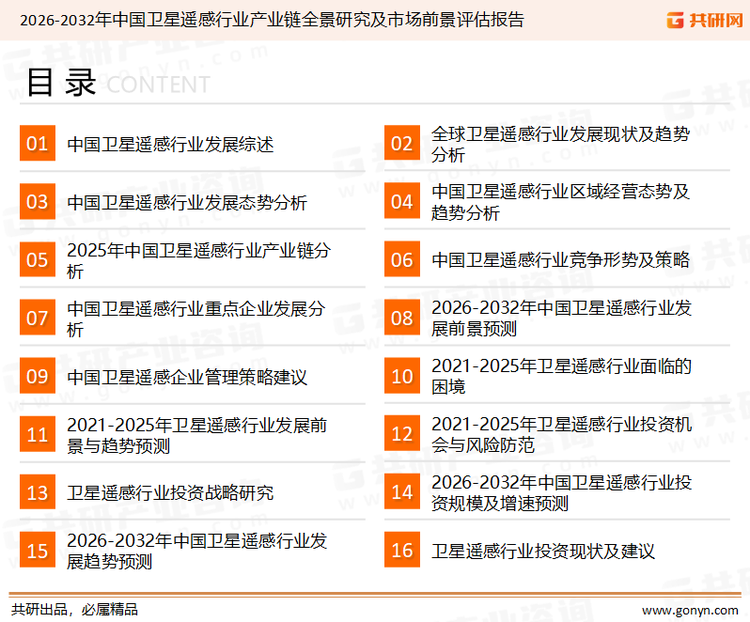This screenshot has width=750, height=622.
Task: Click the 共研网 logo in header
Action: [x=705, y=20]
